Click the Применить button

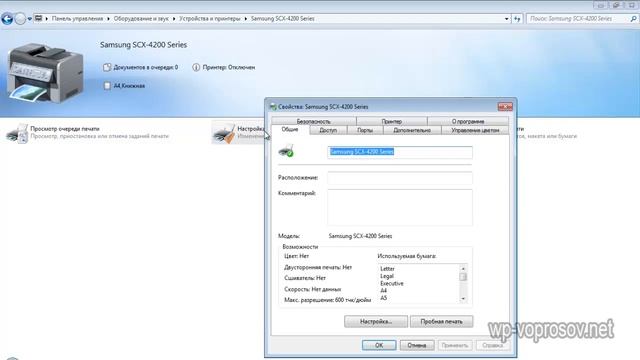pos(455,345)
